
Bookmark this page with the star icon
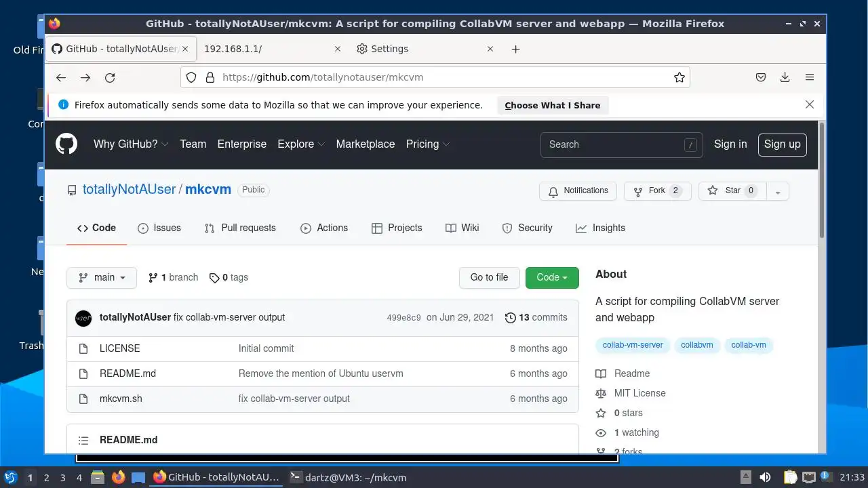click(x=679, y=77)
